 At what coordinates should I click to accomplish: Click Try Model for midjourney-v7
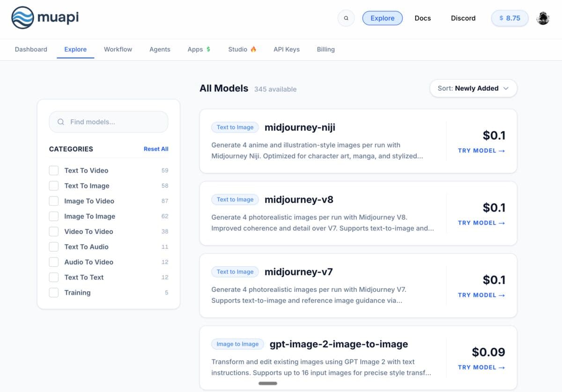click(481, 295)
